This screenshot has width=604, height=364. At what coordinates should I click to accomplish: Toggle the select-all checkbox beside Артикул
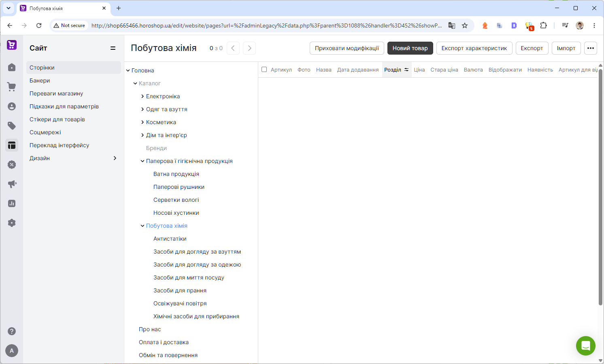264,70
